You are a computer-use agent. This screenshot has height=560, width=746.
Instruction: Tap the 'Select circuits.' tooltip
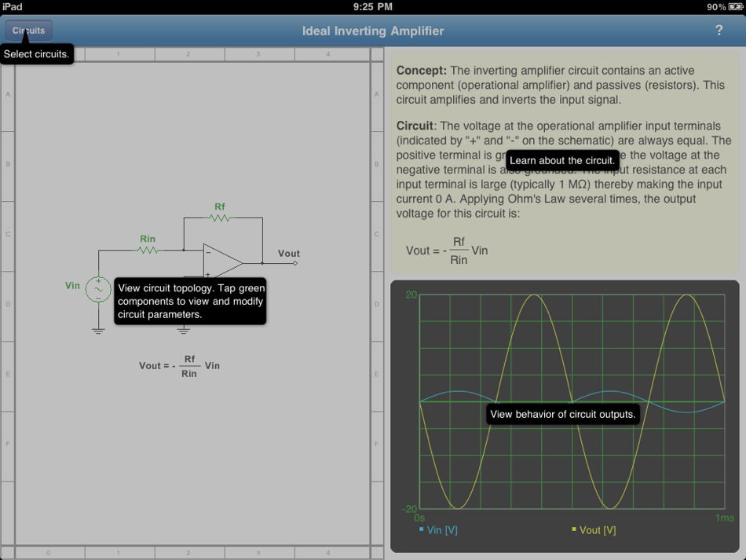(37, 54)
